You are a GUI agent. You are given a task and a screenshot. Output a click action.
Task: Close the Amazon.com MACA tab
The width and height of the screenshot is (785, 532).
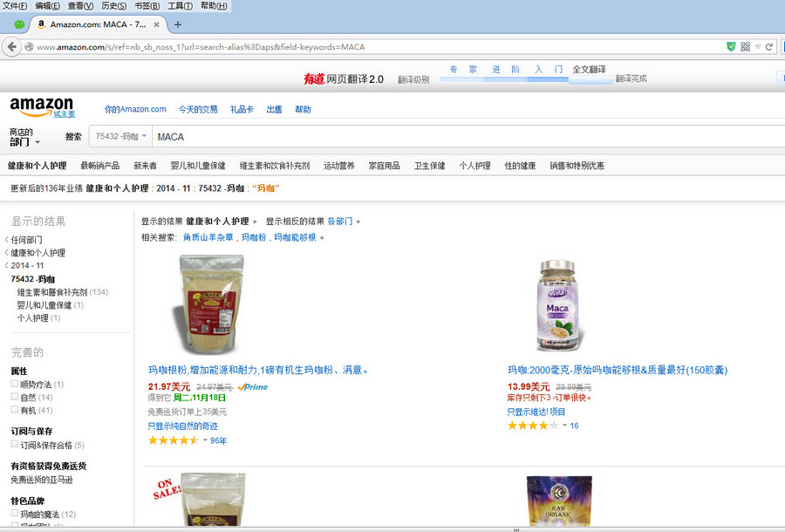pos(157,24)
